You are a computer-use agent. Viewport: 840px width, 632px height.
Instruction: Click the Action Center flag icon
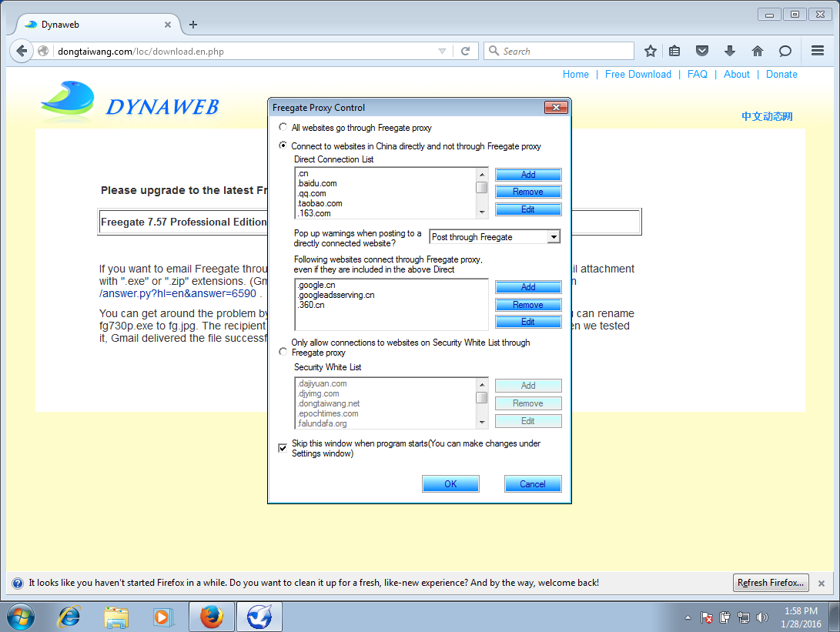[707, 617]
